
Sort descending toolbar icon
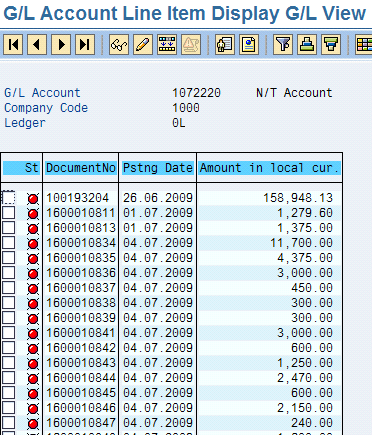(331, 44)
